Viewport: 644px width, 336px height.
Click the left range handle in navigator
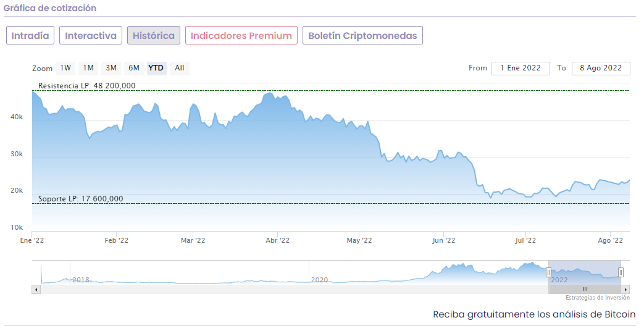[x=548, y=272]
